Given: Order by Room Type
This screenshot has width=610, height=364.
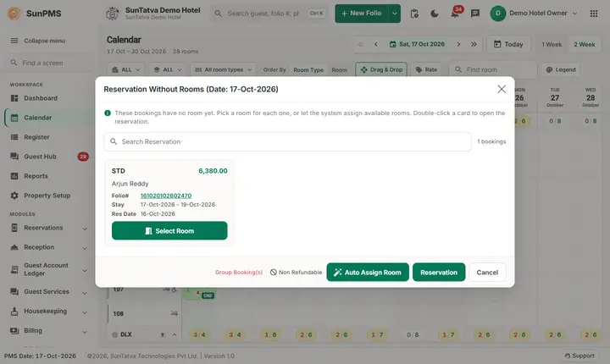Looking at the screenshot, I should pyautogui.click(x=308, y=70).
